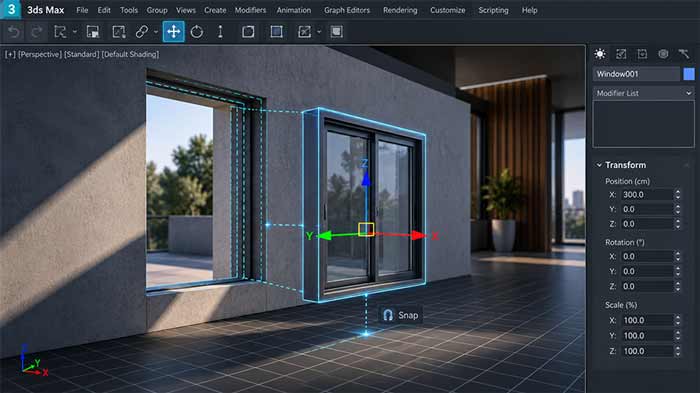Click the snaps toggle toolbar icon
Screen dimensions: 700x393
tap(304, 32)
